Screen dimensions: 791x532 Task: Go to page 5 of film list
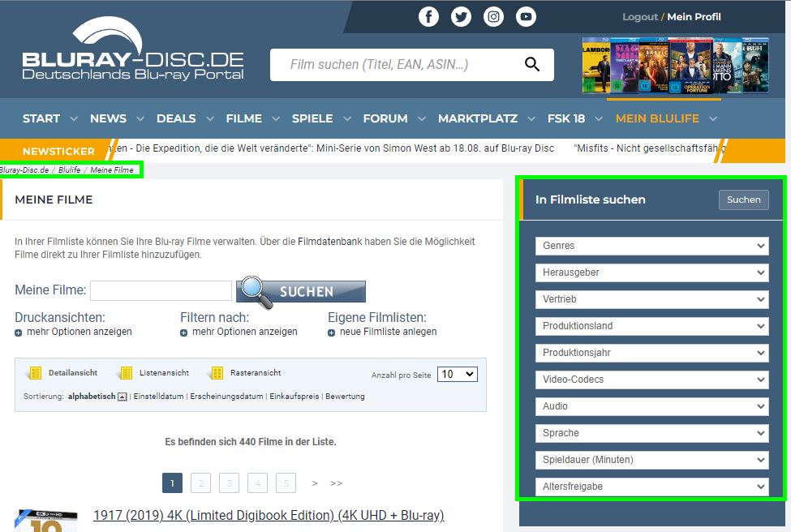click(286, 483)
